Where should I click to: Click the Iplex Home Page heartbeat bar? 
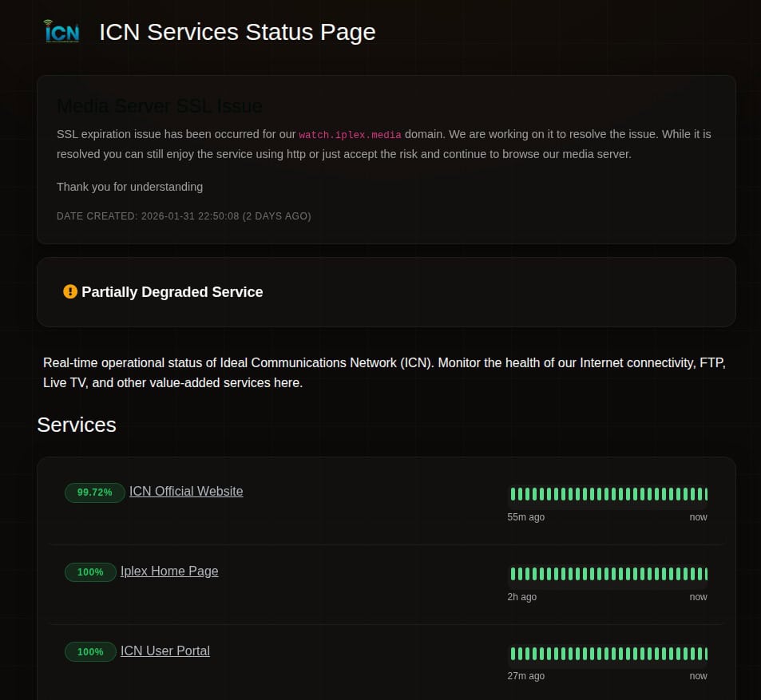(x=608, y=574)
